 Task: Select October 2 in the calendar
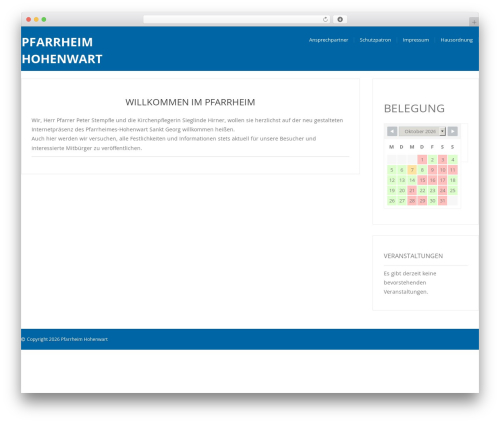point(432,160)
